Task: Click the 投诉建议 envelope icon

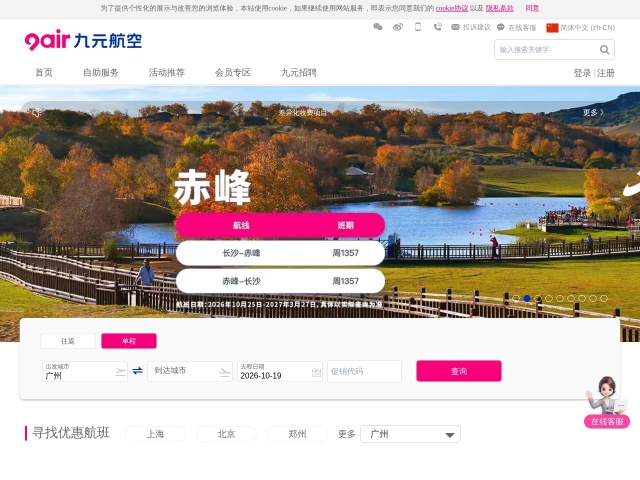Action: pyautogui.click(x=456, y=27)
